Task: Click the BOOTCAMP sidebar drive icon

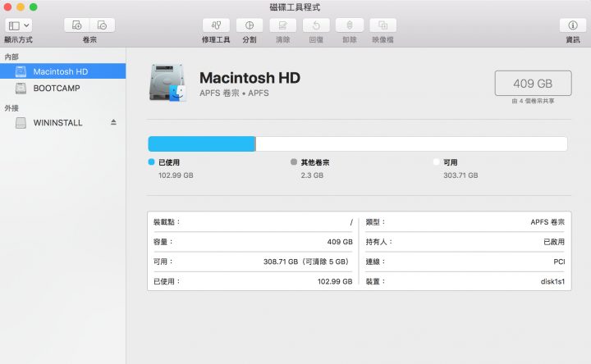Action: (x=21, y=88)
